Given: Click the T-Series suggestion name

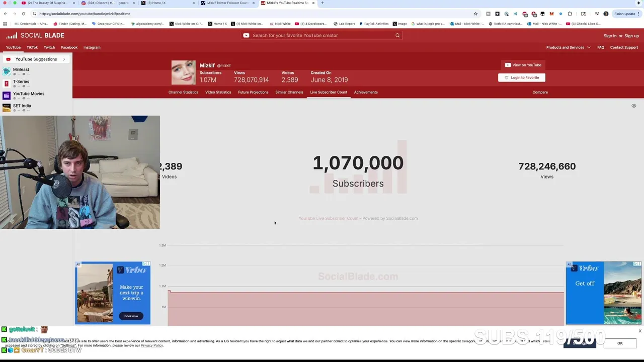Looking at the screenshot, I should (x=21, y=81).
